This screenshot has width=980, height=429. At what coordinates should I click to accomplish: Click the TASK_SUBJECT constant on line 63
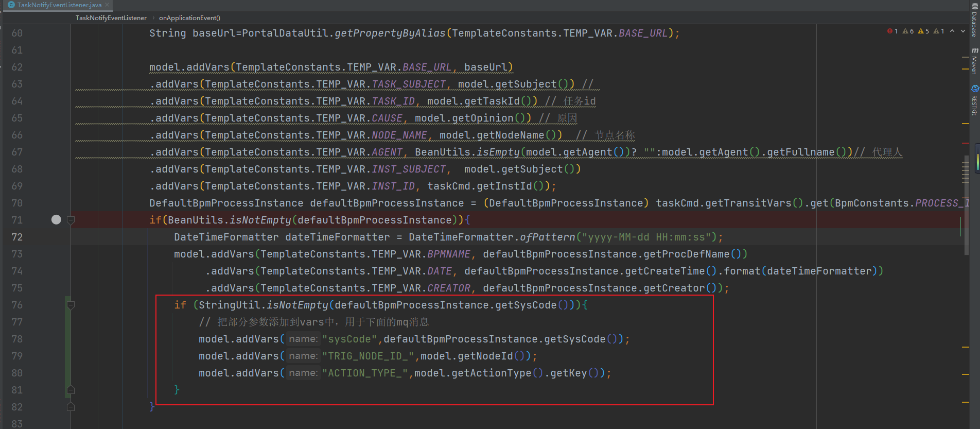(409, 84)
